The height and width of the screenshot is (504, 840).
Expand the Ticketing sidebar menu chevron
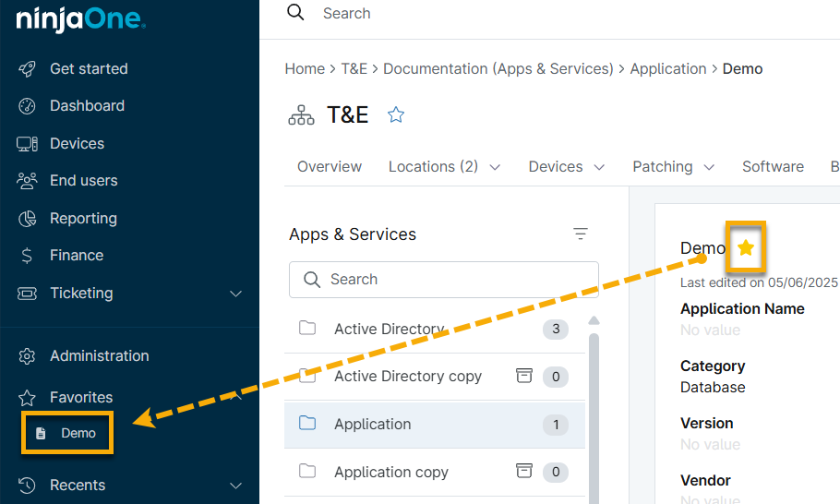(x=235, y=294)
